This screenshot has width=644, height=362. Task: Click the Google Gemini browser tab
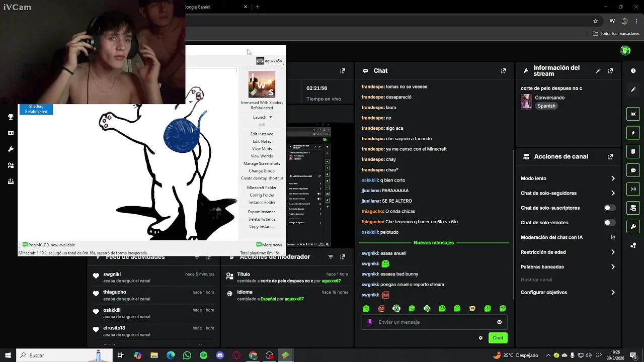216,7
